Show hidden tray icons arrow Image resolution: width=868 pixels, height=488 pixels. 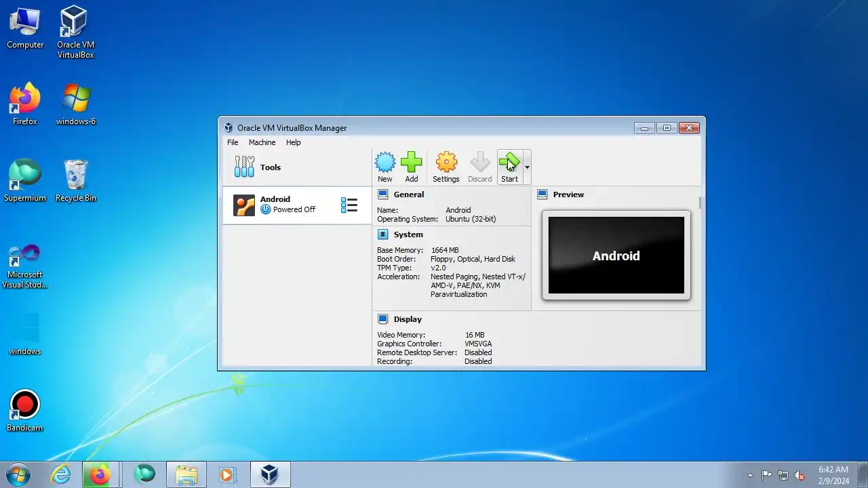point(750,475)
